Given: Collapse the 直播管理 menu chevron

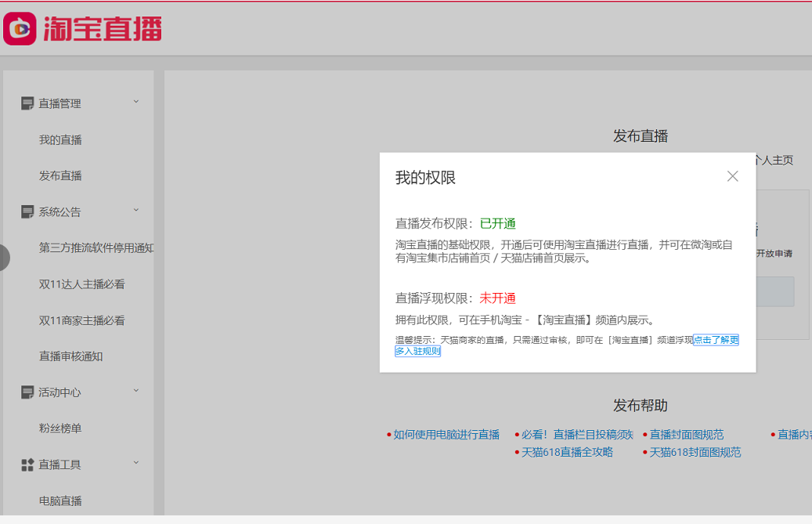Looking at the screenshot, I should click(x=136, y=102).
